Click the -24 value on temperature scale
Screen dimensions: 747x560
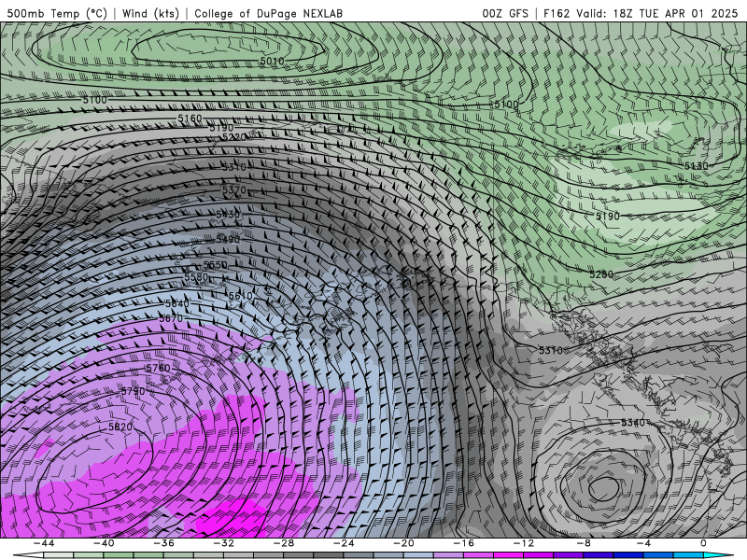pos(344,543)
